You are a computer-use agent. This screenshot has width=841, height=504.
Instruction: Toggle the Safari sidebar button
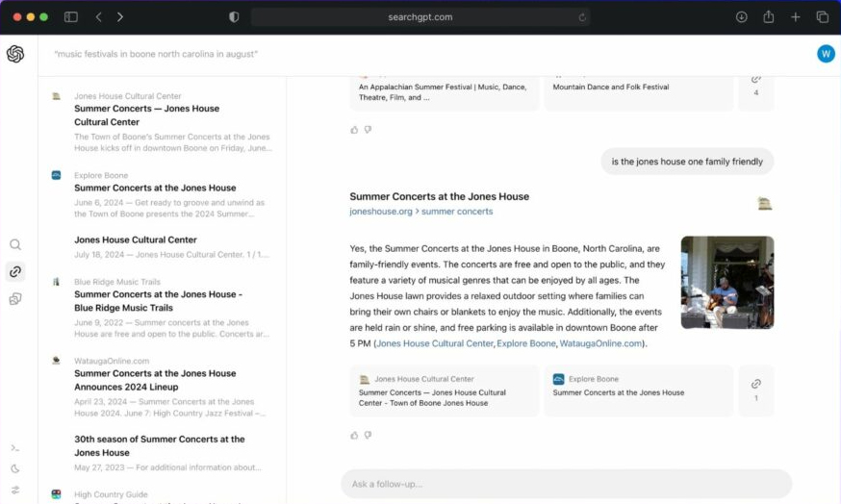71,17
